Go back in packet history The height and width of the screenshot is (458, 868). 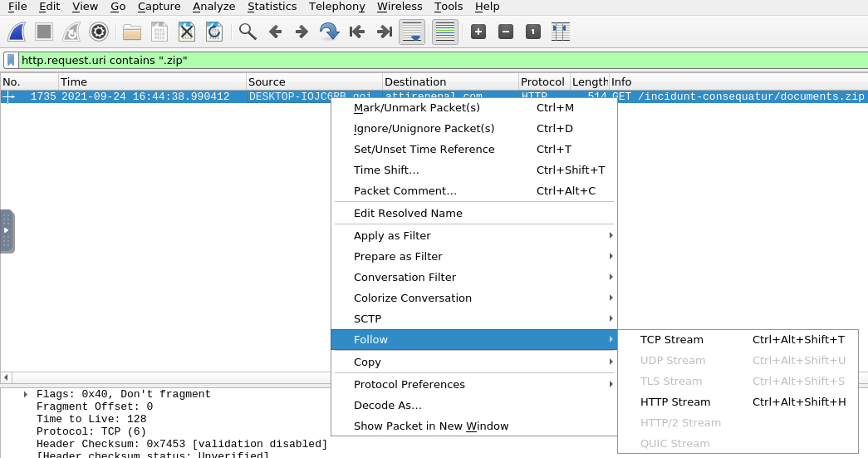pos(275,32)
